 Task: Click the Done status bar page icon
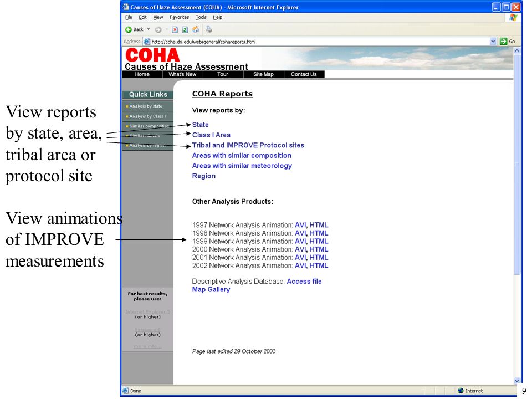click(126, 391)
